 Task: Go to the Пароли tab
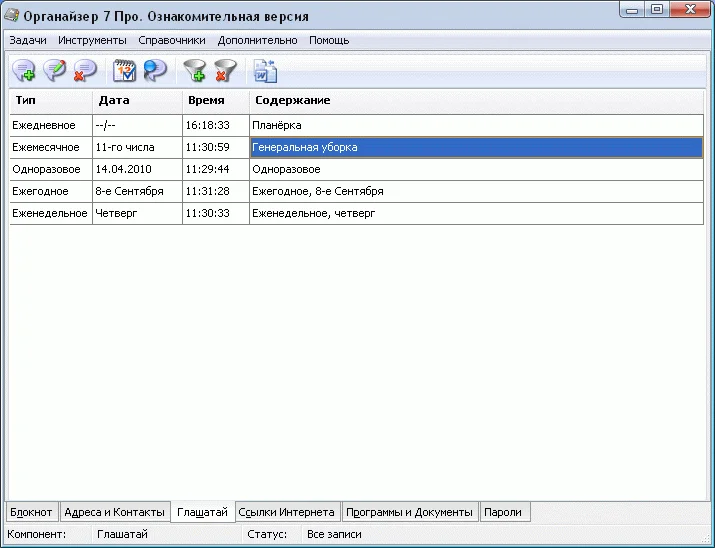tap(503, 512)
